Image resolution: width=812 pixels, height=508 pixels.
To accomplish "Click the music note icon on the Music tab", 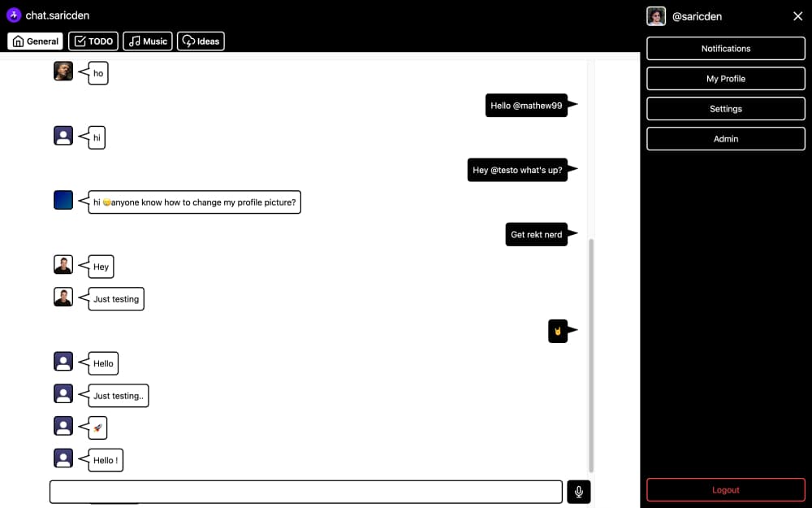I will click(133, 41).
